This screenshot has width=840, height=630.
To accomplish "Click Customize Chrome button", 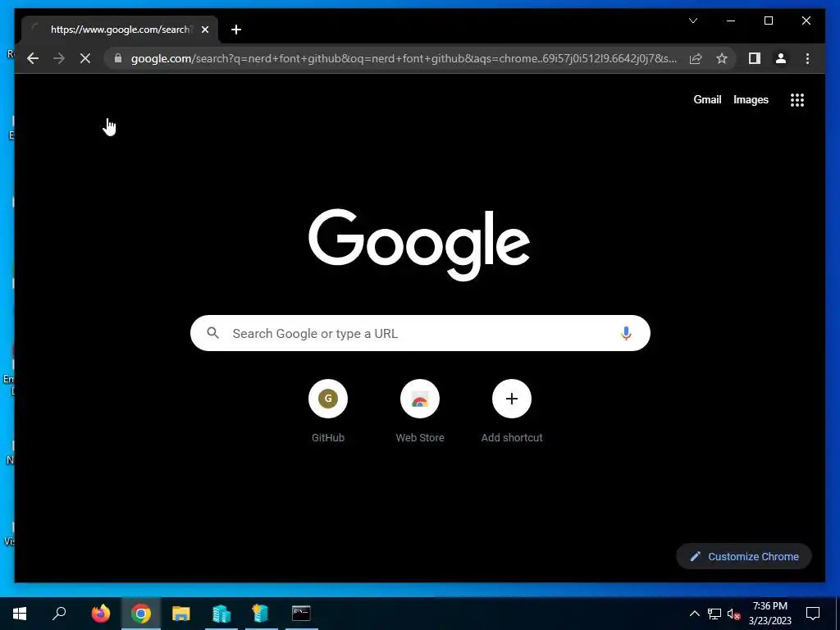I will point(743,557).
